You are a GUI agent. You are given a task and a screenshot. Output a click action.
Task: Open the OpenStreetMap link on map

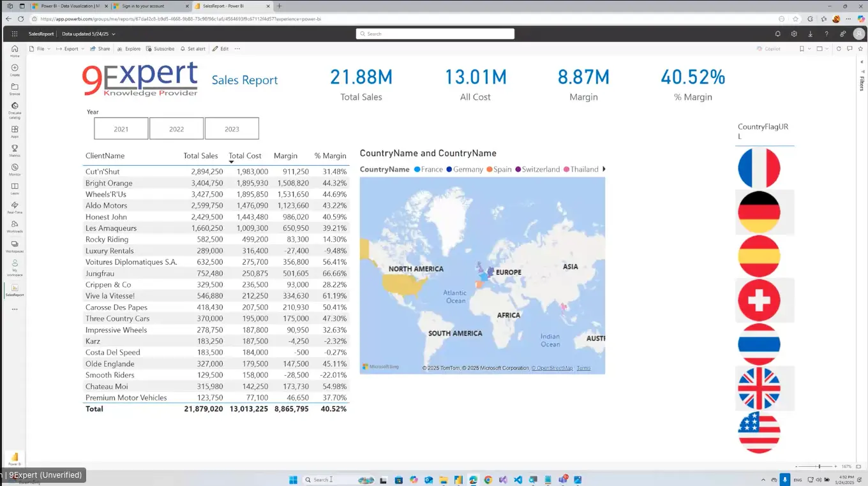pos(553,368)
